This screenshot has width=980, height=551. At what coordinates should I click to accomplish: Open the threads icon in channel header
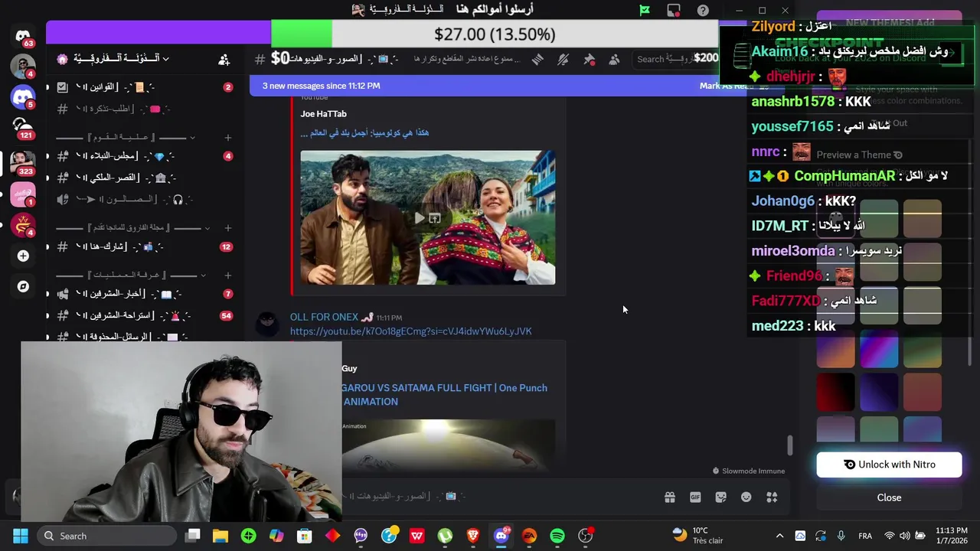[537, 59]
